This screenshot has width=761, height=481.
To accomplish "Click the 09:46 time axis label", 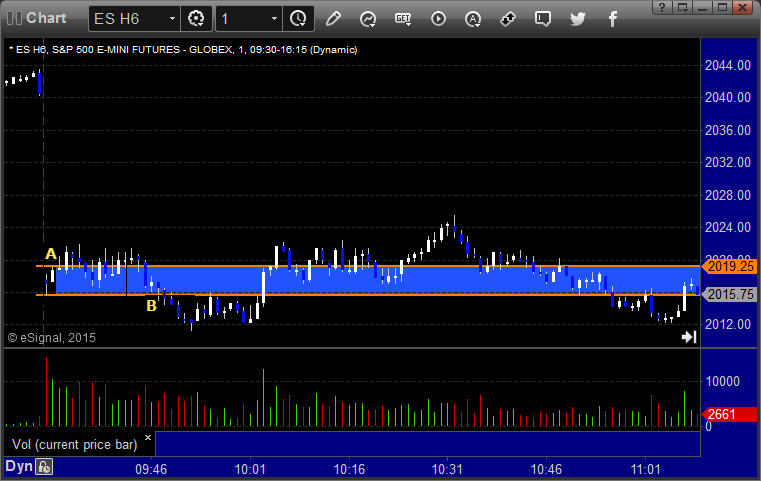I will (x=151, y=469).
